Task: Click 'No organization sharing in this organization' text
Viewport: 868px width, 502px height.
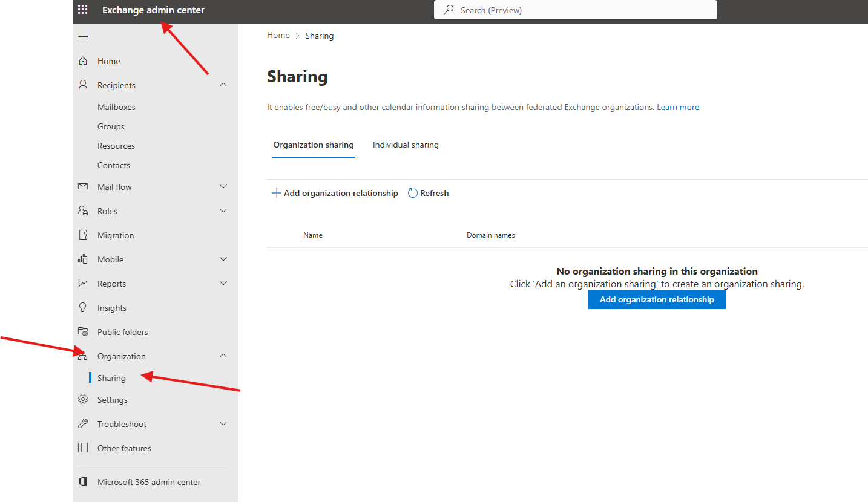Action: (x=657, y=271)
